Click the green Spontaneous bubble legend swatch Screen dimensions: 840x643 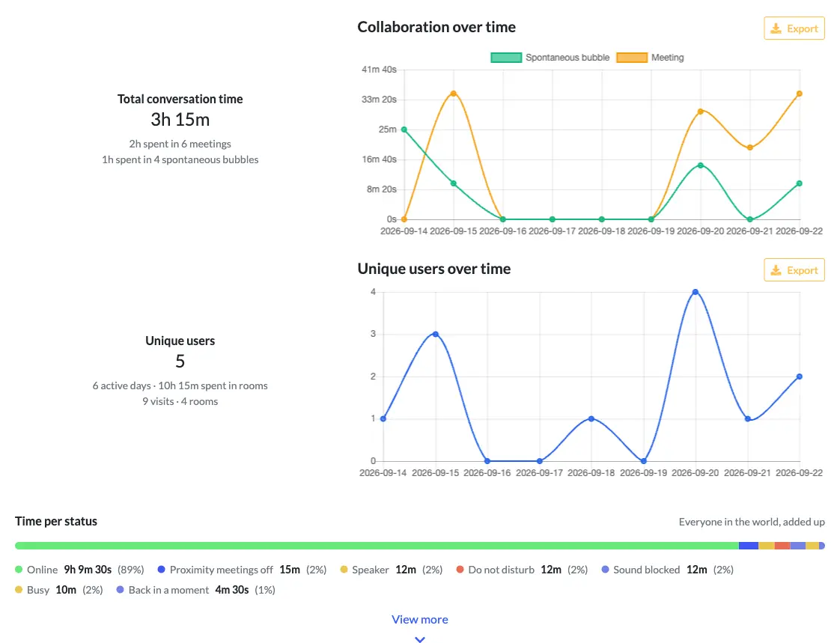(x=506, y=58)
